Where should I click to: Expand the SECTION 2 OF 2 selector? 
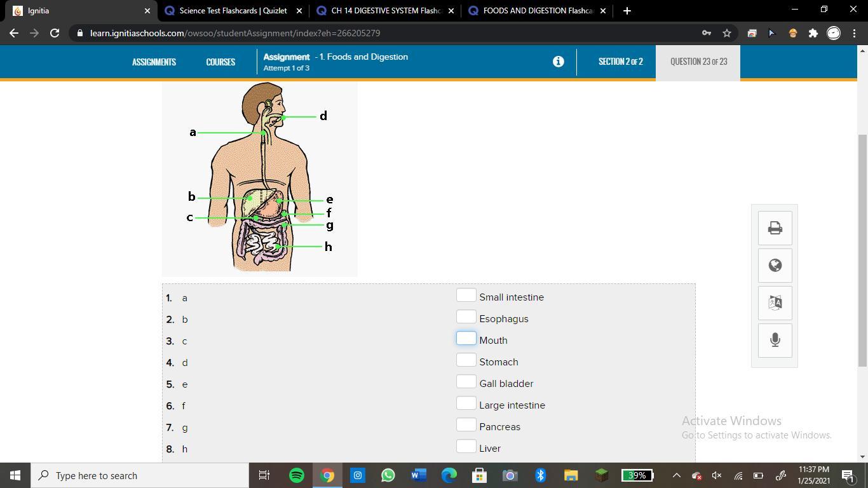pyautogui.click(x=620, y=62)
